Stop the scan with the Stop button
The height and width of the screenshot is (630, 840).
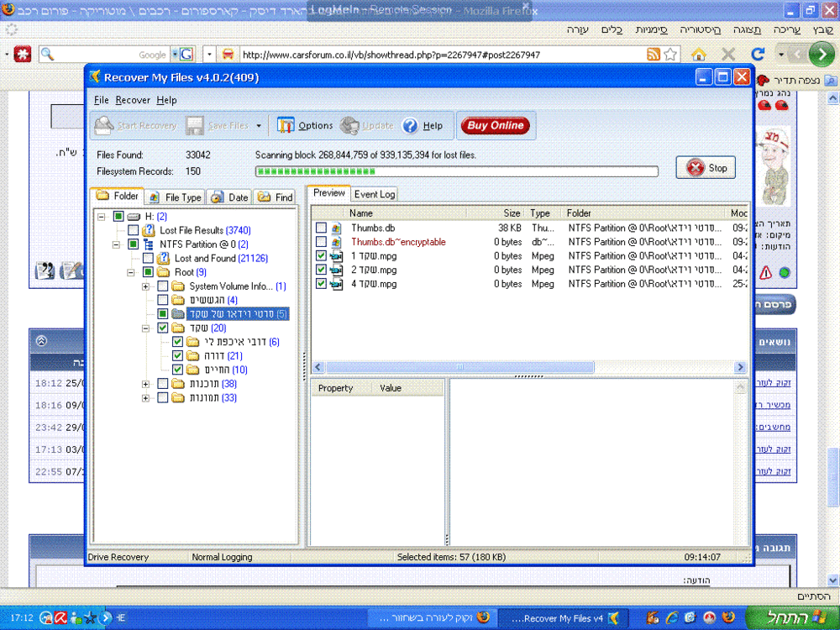coord(706,168)
